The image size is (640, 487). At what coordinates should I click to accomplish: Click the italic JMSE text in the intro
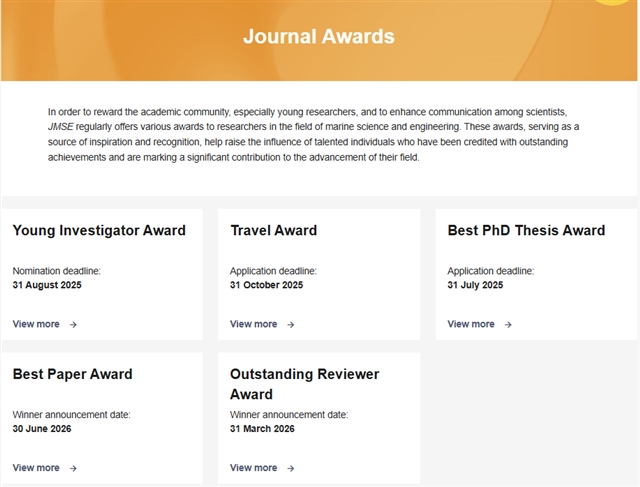[x=61, y=127]
